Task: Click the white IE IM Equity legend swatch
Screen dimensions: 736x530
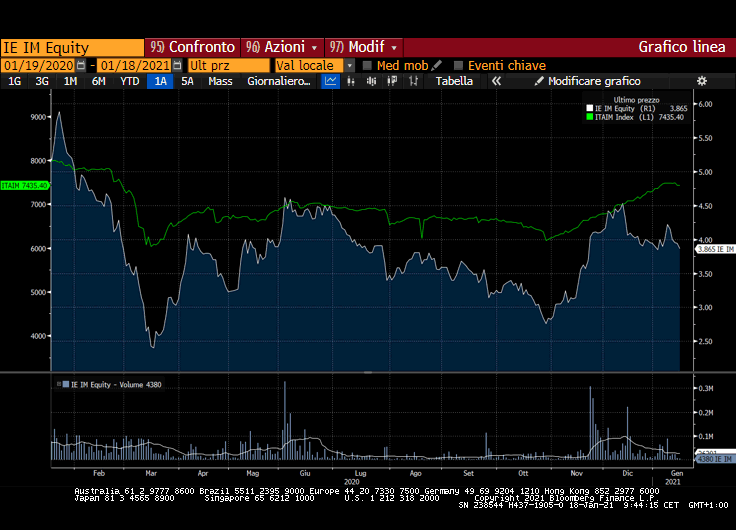Action: tap(589, 108)
